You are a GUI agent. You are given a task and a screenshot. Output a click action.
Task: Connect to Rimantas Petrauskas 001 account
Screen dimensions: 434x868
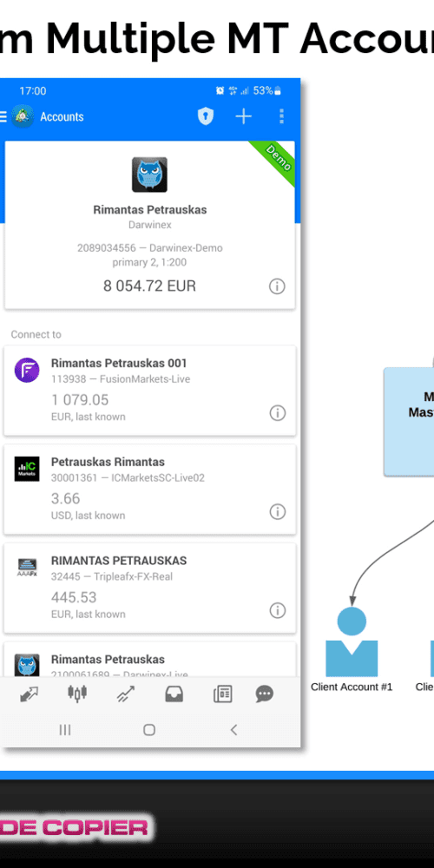click(x=150, y=391)
